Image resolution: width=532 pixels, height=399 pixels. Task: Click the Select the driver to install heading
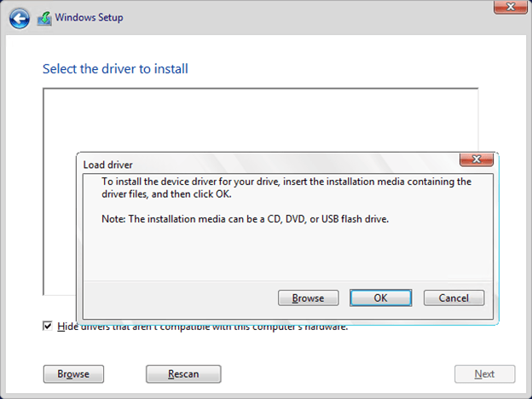click(115, 68)
